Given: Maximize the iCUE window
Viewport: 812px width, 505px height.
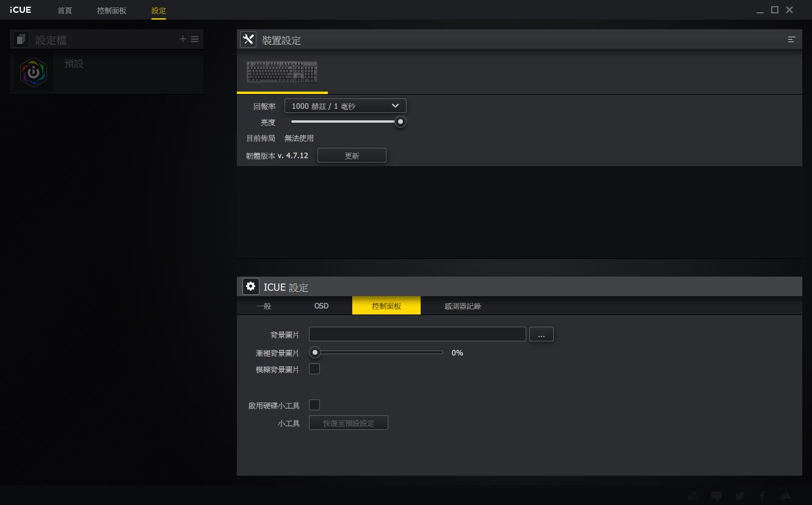Looking at the screenshot, I should [775, 10].
